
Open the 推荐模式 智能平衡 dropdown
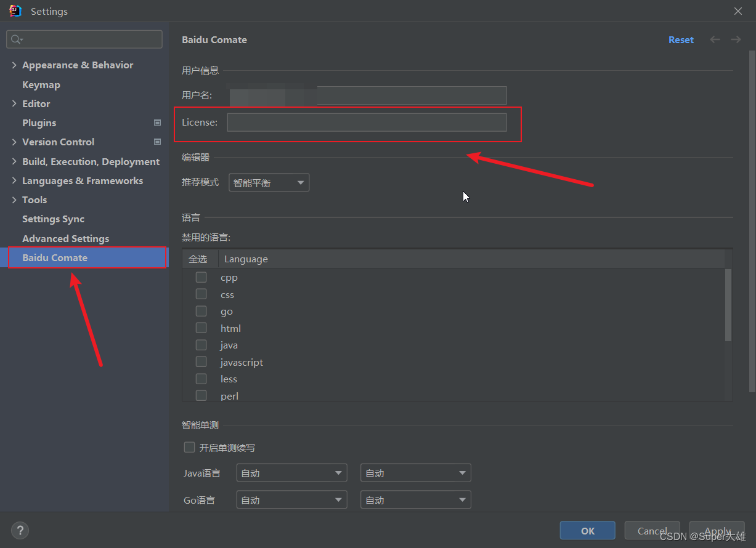(269, 183)
